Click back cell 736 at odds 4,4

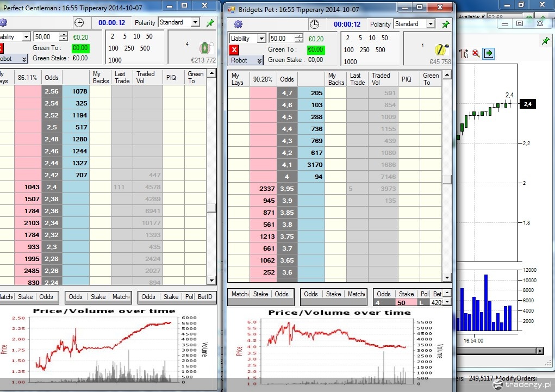(311, 129)
